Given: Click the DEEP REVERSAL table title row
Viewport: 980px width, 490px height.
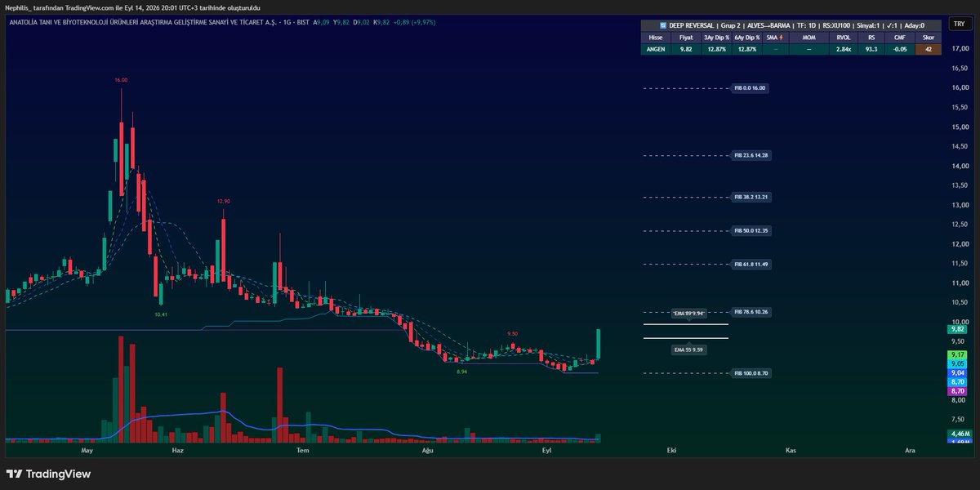Looking at the screenshot, I should 790,25.
